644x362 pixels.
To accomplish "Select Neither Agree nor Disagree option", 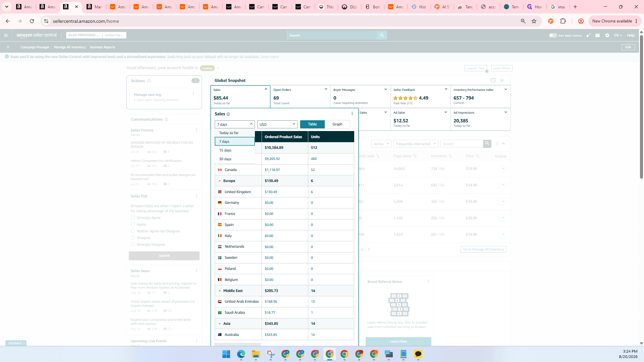I will [133, 231].
